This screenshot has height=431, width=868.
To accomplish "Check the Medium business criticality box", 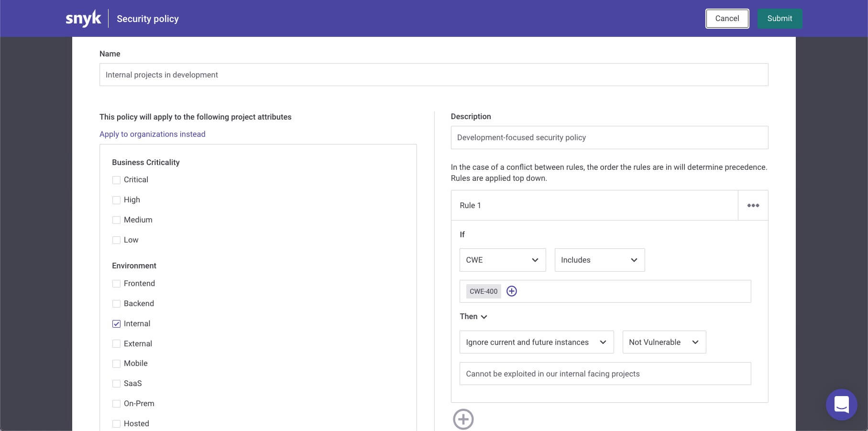I will (116, 220).
